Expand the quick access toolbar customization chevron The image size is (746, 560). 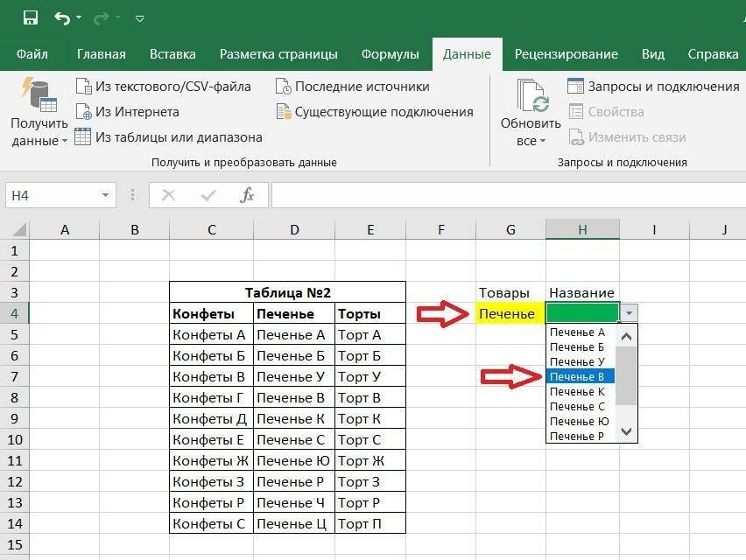[x=137, y=17]
